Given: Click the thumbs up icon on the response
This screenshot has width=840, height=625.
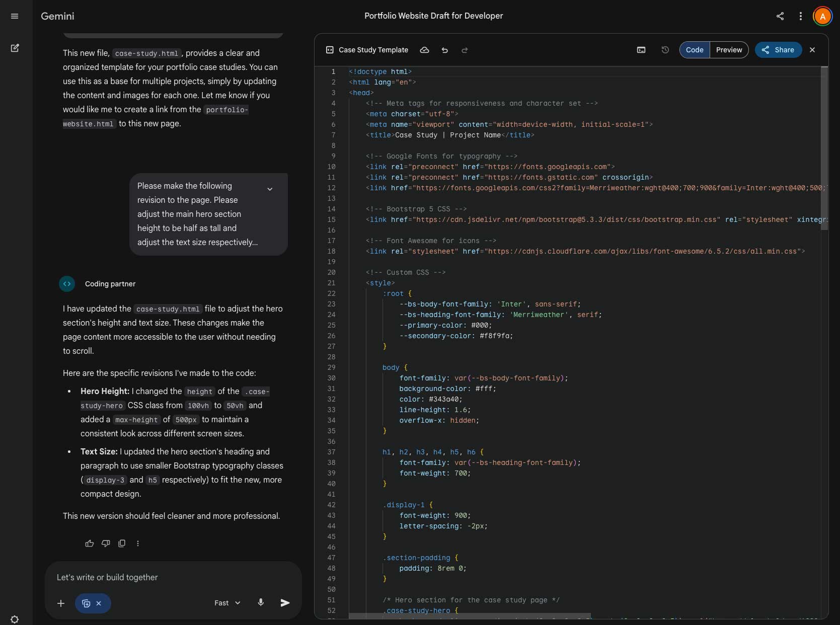Looking at the screenshot, I should click(90, 543).
